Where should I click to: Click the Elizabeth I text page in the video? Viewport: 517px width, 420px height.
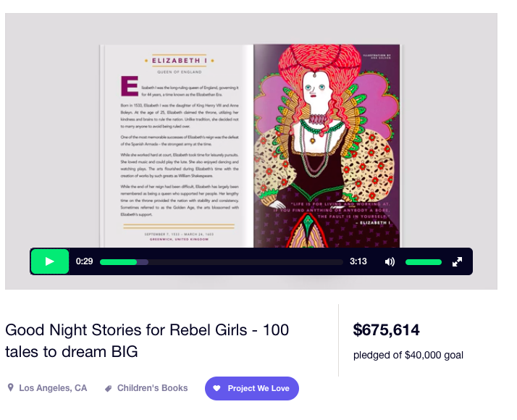177,146
